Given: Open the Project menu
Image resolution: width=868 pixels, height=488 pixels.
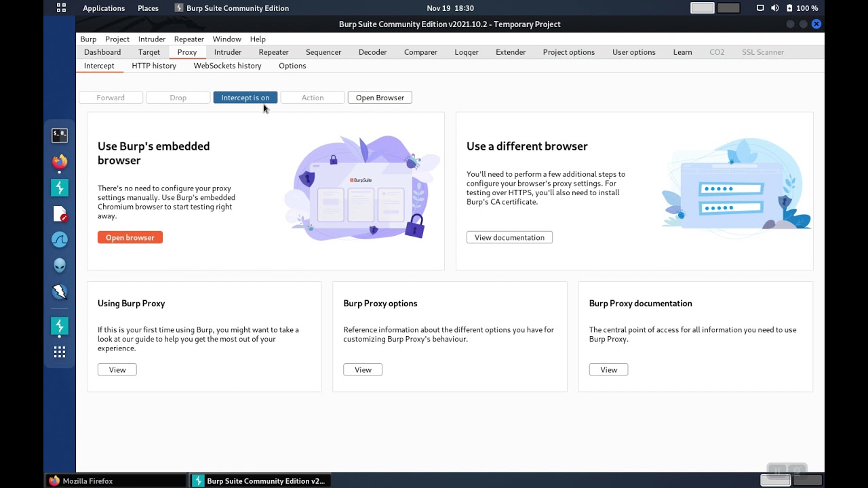Looking at the screenshot, I should (117, 39).
